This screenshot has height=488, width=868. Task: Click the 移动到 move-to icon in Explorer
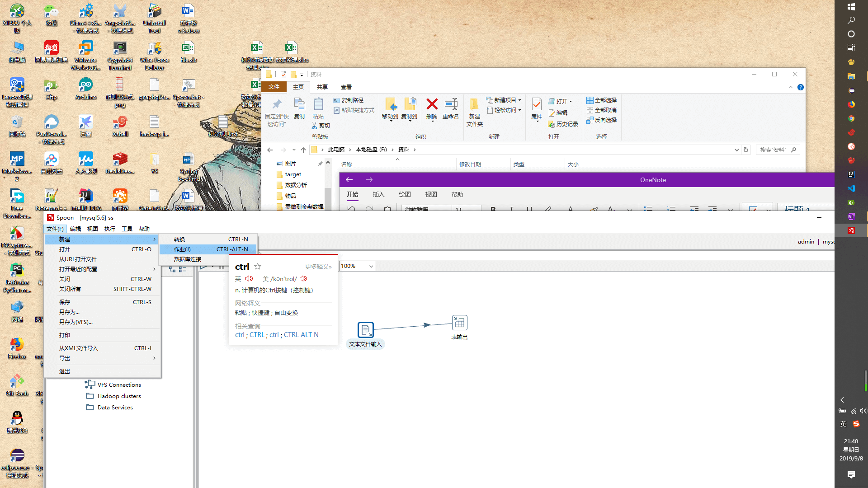click(391, 104)
